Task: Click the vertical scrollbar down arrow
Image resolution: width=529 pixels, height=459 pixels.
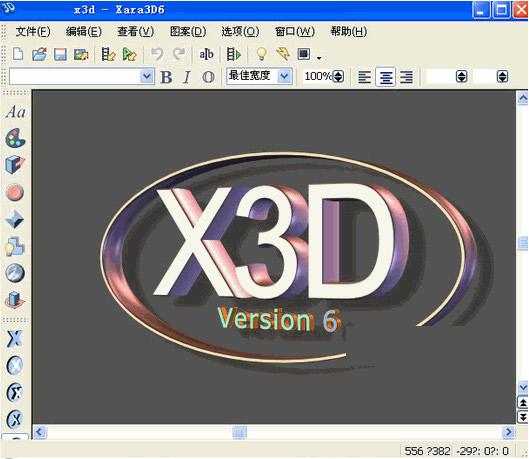Action: click(523, 387)
